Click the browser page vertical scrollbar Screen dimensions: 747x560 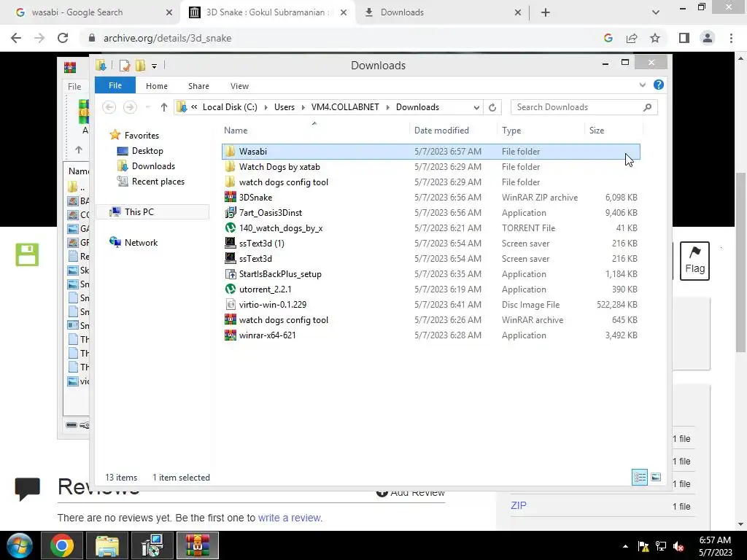[x=741, y=262]
